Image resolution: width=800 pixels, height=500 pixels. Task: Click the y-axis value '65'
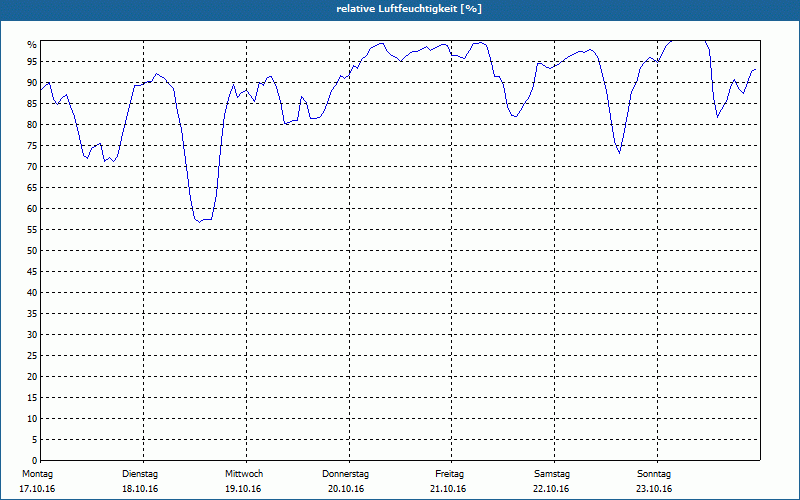(32, 188)
